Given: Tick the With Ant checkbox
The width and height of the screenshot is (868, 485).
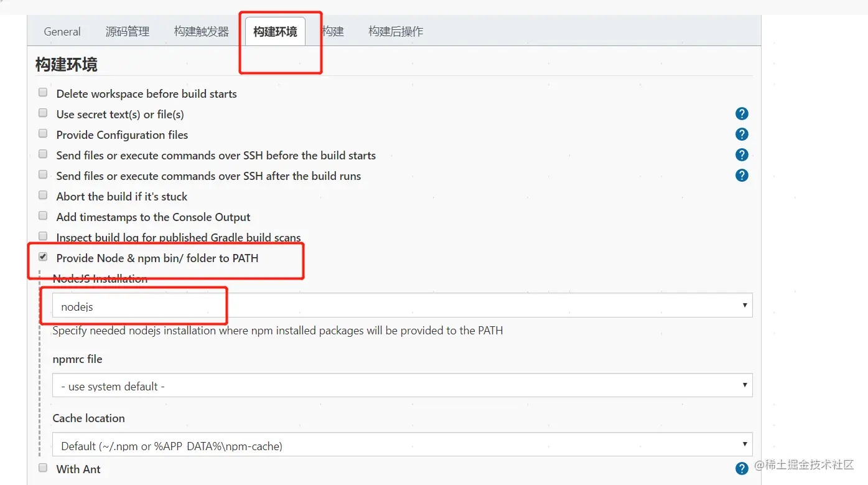Looking at the screenshot, I should point(43,468).
